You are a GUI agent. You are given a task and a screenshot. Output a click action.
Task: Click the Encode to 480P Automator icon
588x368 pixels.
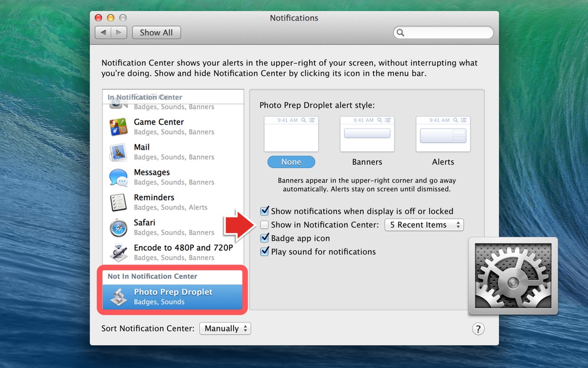tap(118, 252)
